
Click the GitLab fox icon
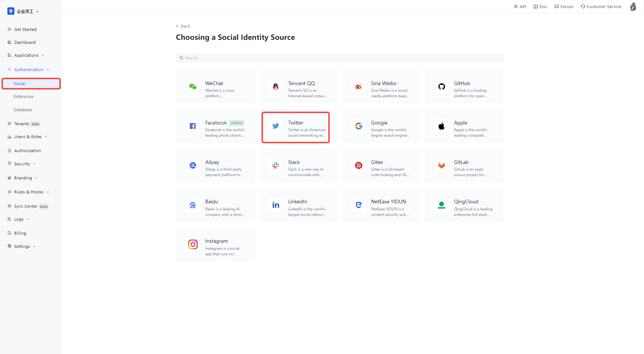(442, 165)
